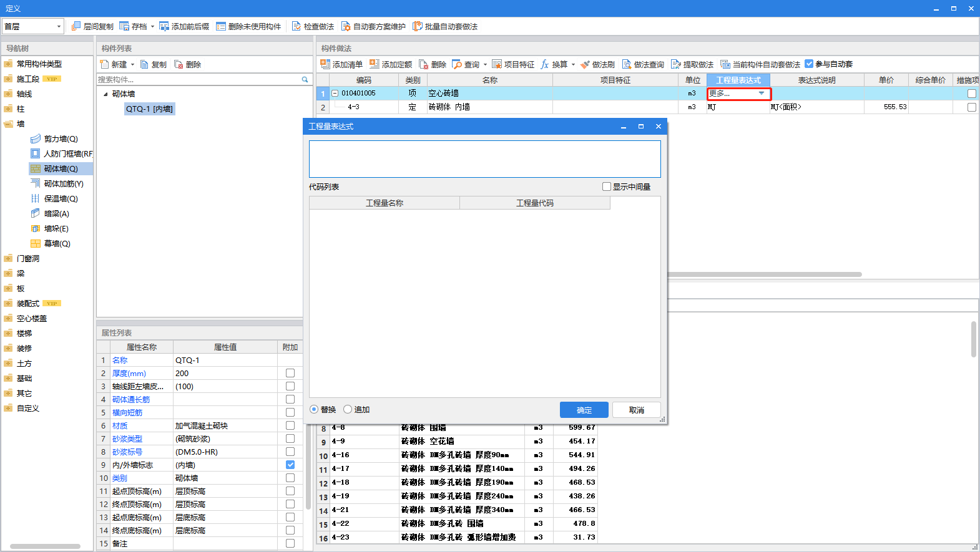Open the 换算 dropdown arrow
980x552 pixels.
click(573, 65)
